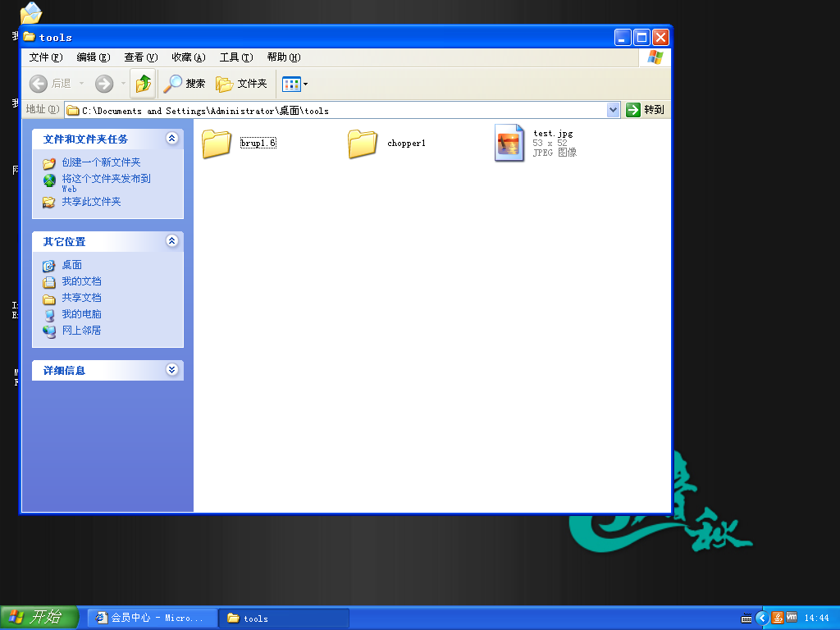The width and height of the screenshot is (840, 630).
Task: Go to 桌面 in other places
Action: (x=72, y=265)
